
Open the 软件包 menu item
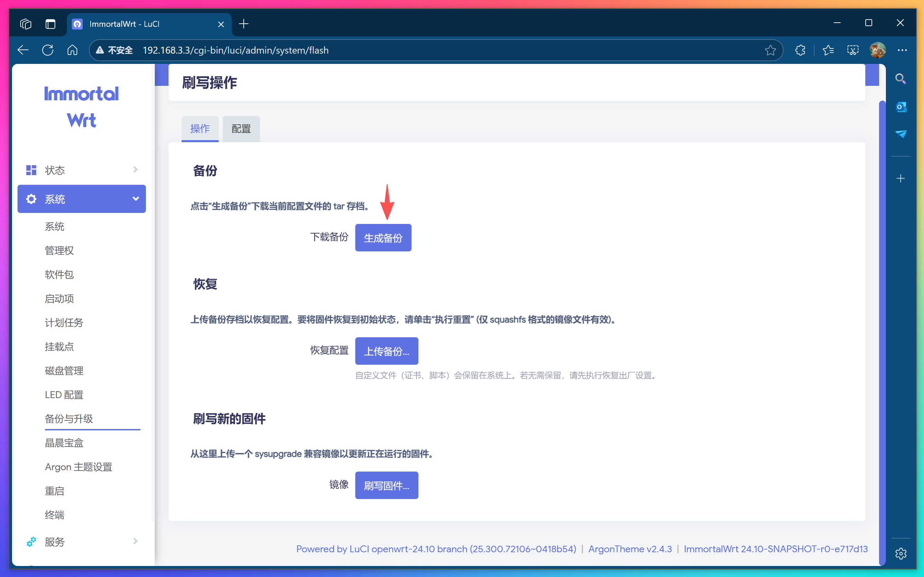pyautogui.click(x=59, y=274)
